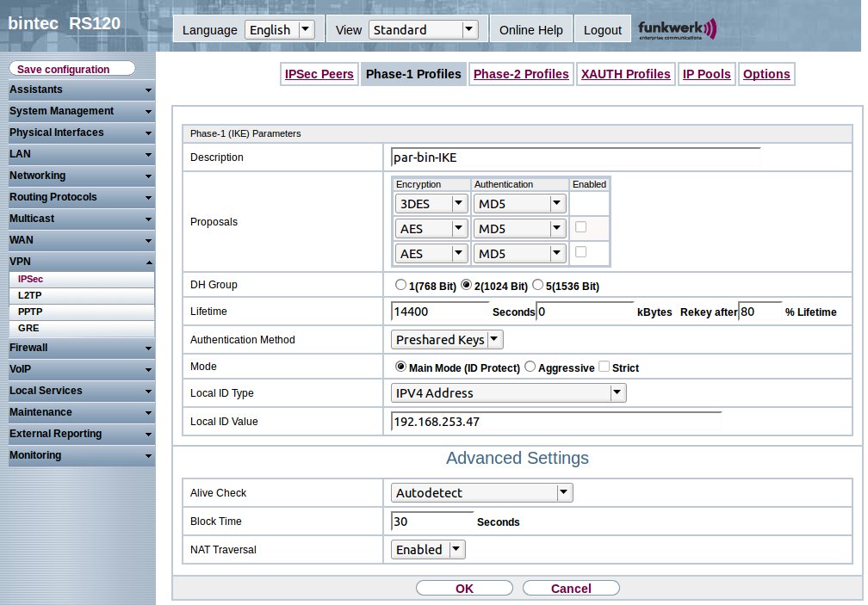This screenshot has height=605, width=868.
Task: Expand the Firewall menu section
Action: (80, 348)
